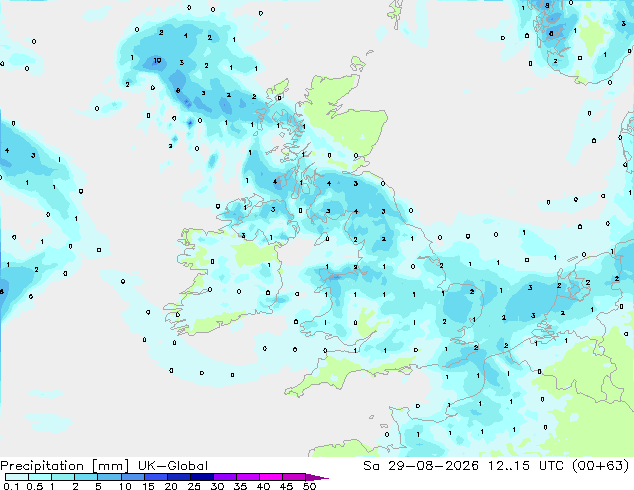This screenshot has width=634, height=490.
Task: Pick the 15–20 mm legend color box
Action: [155, 477]
